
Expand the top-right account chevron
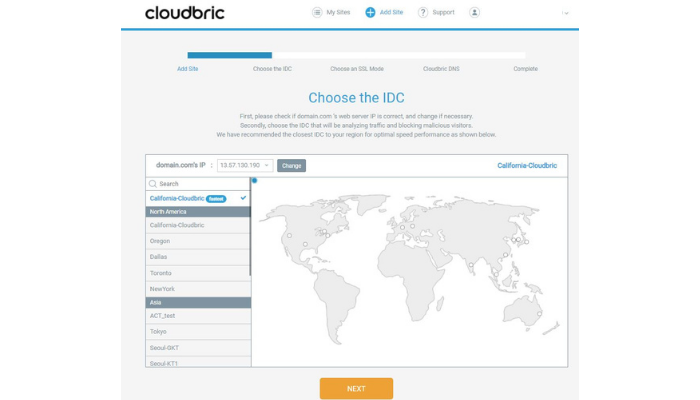[566, 13]
